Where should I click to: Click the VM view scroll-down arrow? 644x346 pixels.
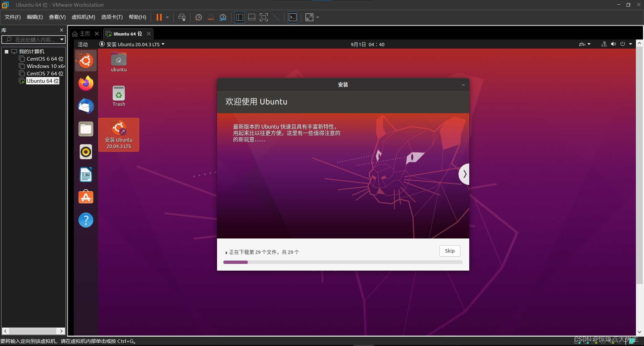pos(639,332)
